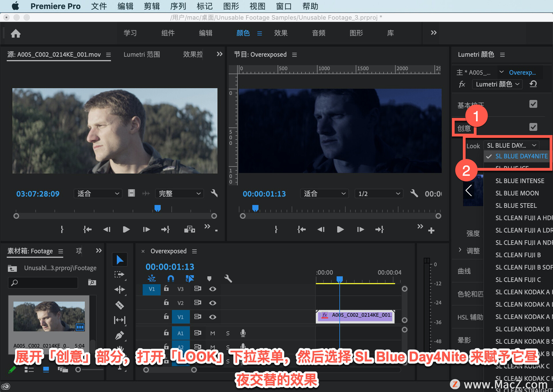Uncheck the 基本校正 section checkbox
The width and height of the screenshot is (553, 392).
pos(533,104)
